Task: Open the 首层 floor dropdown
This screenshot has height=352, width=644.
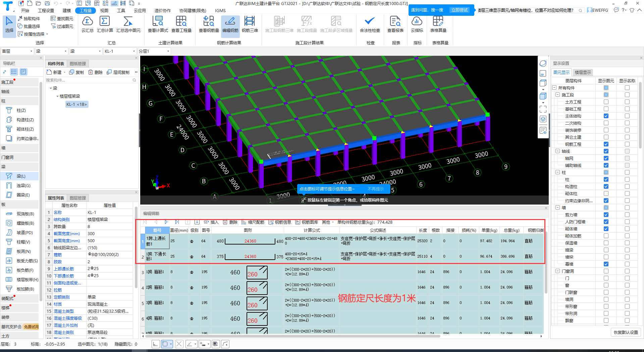Action: pos(17,51)
